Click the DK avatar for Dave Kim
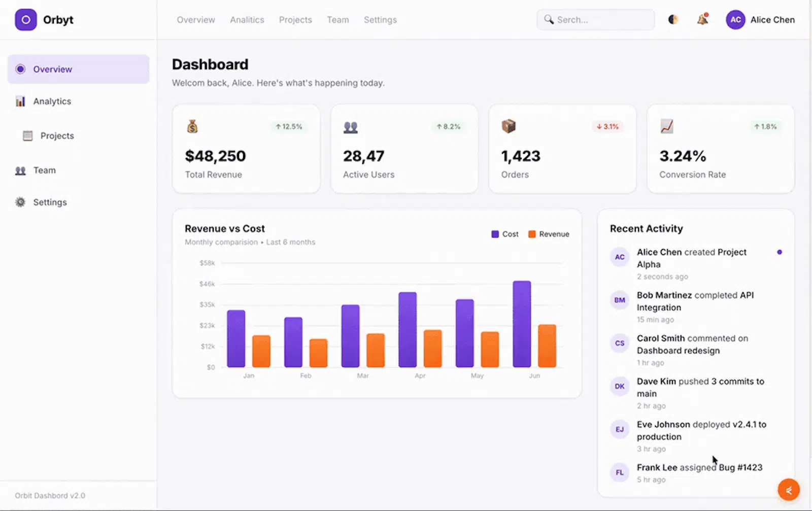 coord(620,387)
